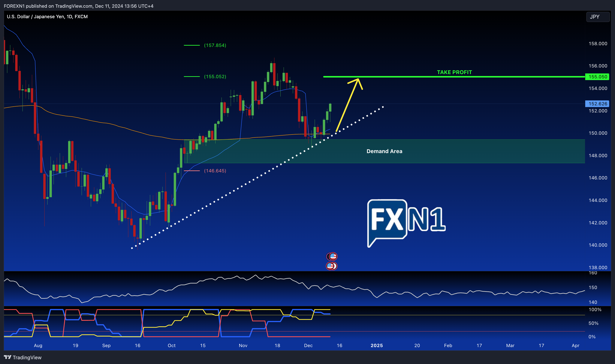
Task: Click the 158.000 price axis label
Action: 598,43
